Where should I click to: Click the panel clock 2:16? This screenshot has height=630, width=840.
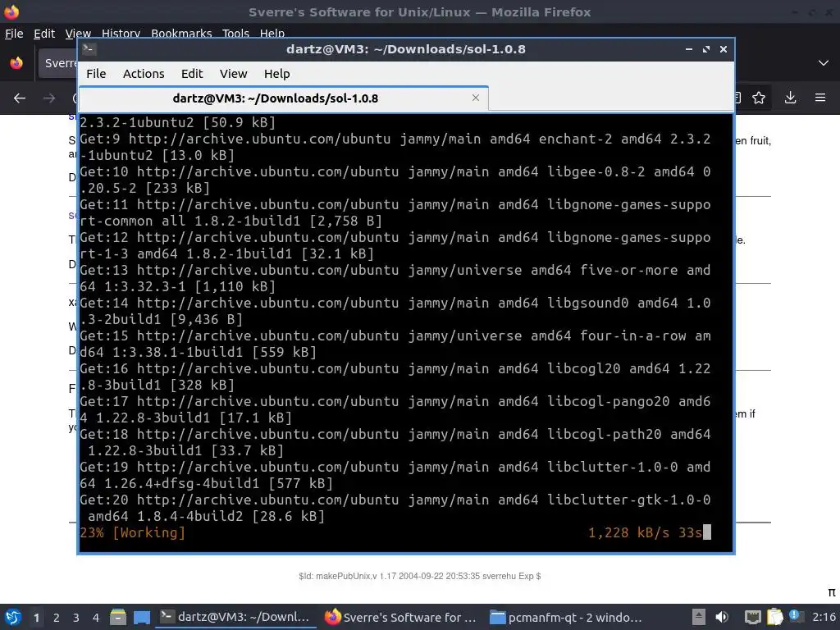tap(824, 617)
